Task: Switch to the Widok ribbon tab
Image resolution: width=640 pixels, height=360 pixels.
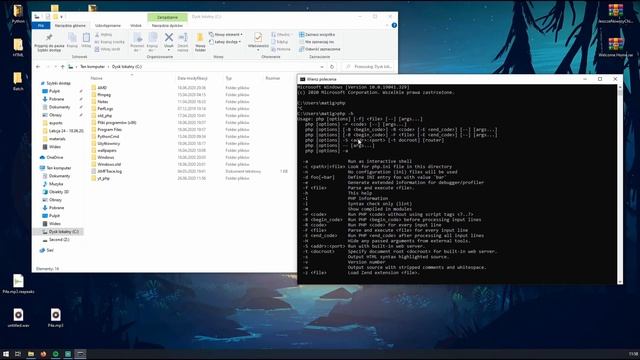Action: pyautogui.click(x=136, y=25)
